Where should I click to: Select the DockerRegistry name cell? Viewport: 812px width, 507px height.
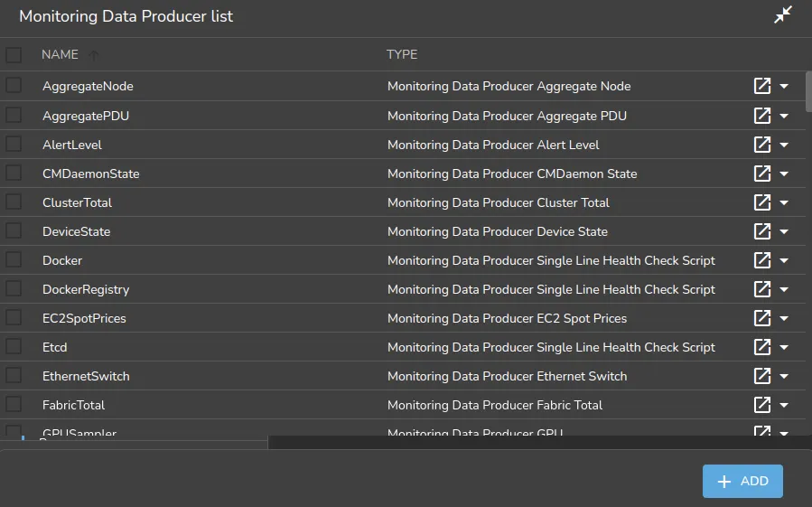[86, 290]
